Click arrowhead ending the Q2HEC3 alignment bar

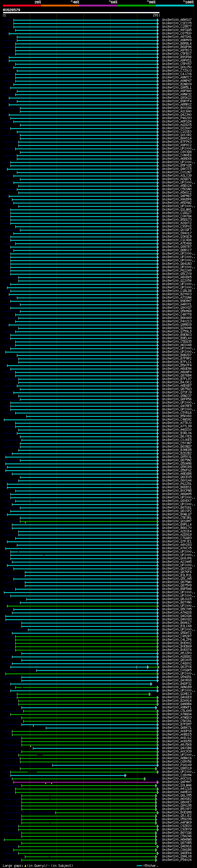[150, 694]
